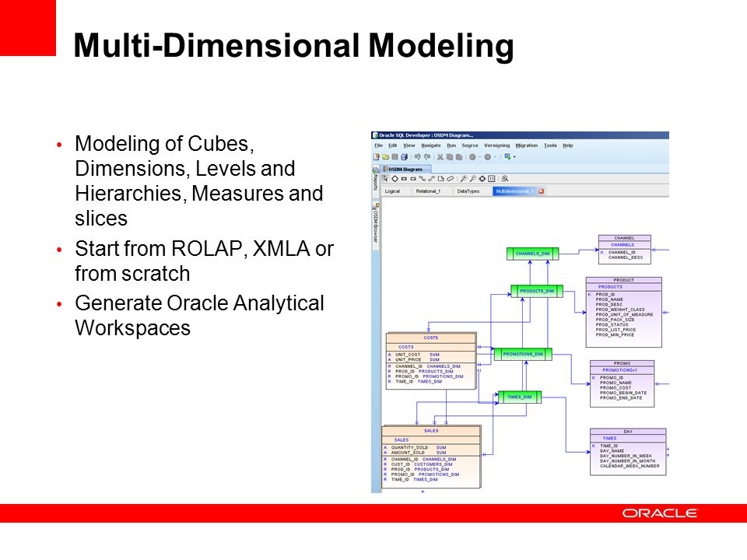This screenshot has height=560, width=747.
Task: Click the Fit Screen icon
Action: (x=482, y=179)
